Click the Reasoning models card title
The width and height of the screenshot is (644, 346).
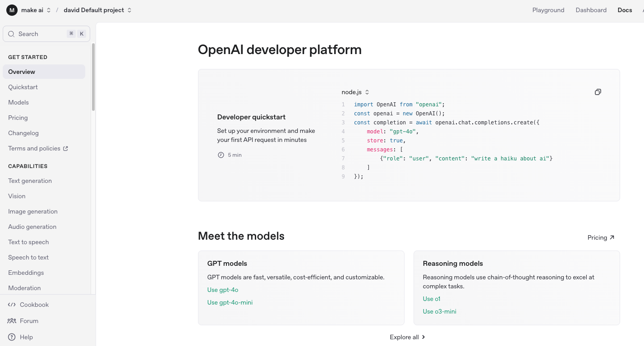point(453,264)
